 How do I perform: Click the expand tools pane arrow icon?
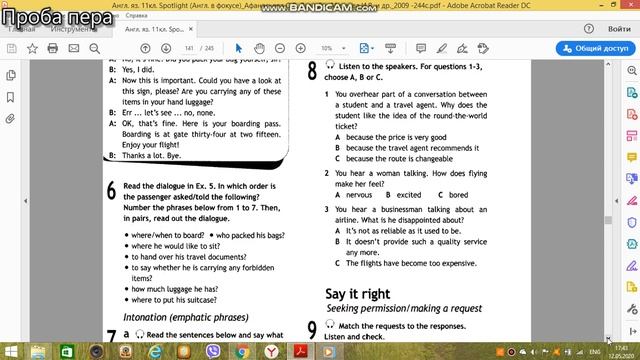point(633,331)
